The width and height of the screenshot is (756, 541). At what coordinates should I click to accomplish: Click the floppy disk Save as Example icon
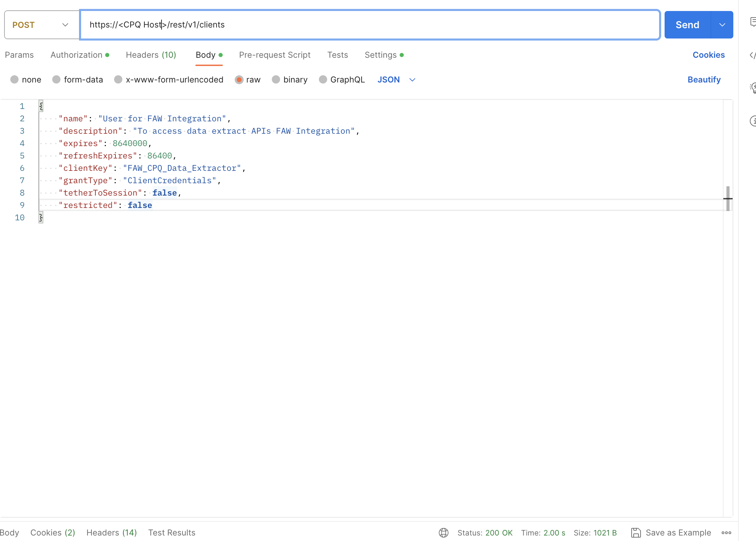point(636,533)
